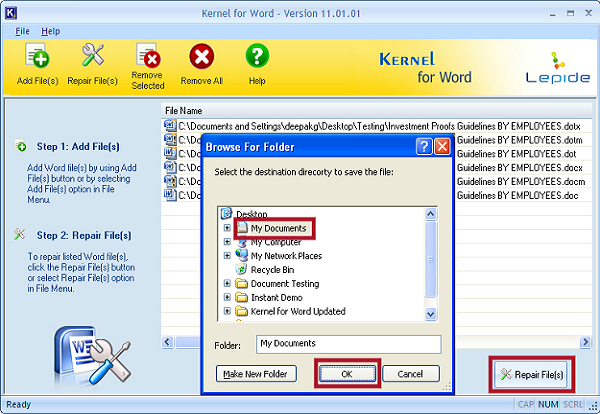Click the dialog's question mark help button
The width and height of the screenshot is (600, 414).
(424, 147)
